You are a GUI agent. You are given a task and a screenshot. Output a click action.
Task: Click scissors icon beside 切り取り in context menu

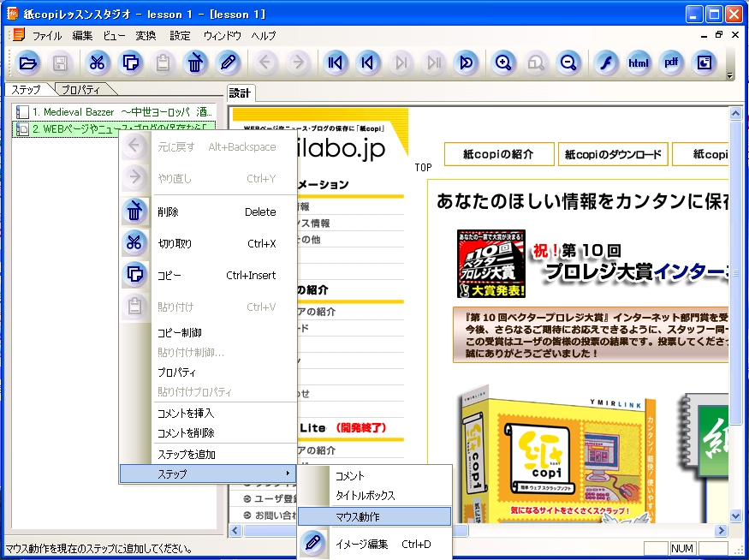pyautogui.click(x=134, y=242)
